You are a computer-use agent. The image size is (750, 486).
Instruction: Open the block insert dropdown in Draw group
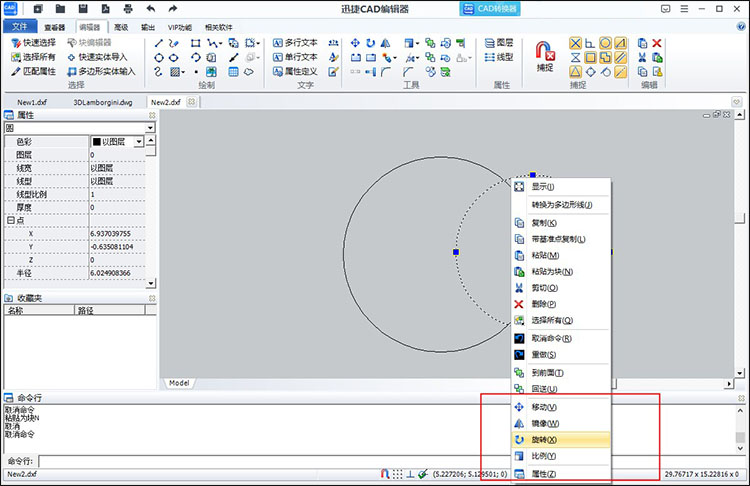[x=259, y=44]
